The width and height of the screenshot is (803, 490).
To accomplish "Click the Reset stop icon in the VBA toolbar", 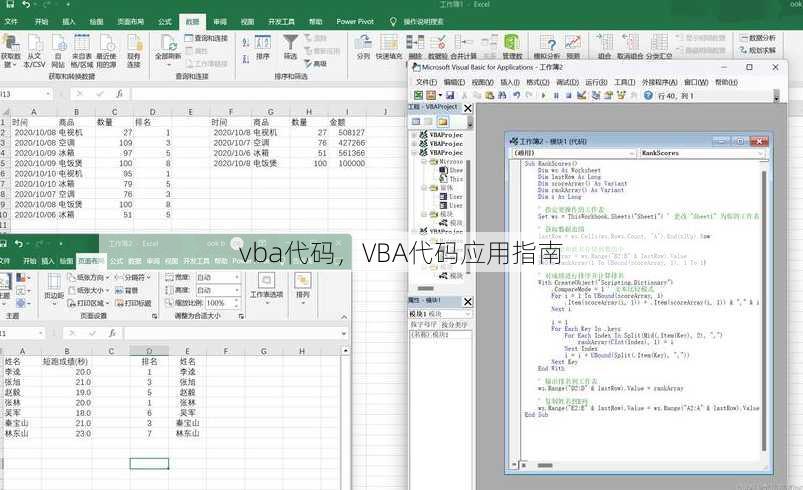I will (568, 95).
